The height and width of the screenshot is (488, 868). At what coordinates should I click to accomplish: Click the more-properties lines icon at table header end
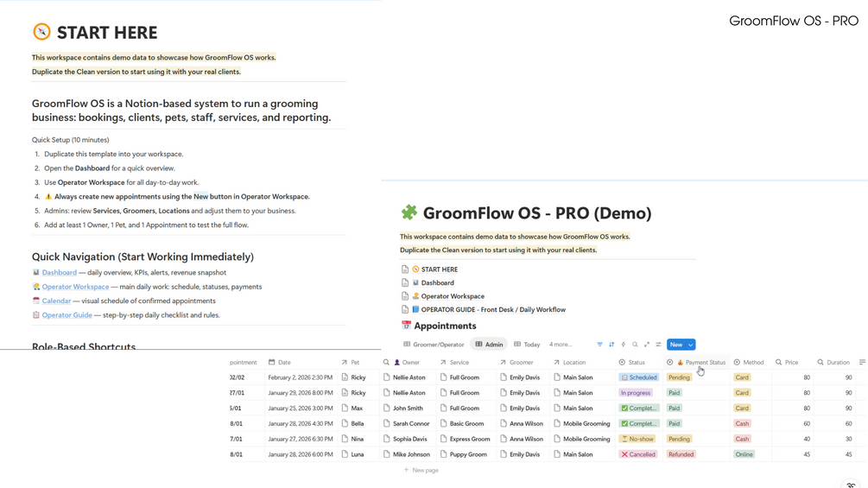pyautogui.click(x=862, y=363)
